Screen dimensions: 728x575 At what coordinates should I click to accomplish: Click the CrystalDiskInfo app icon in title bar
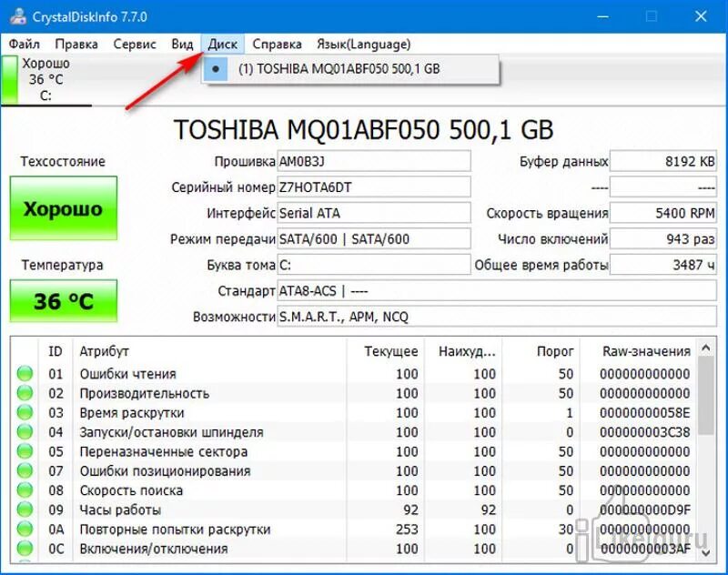(x=17, y=16)
